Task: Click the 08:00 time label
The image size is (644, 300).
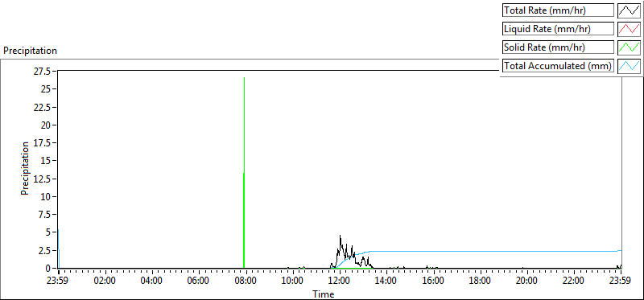Action: (246, 282)
